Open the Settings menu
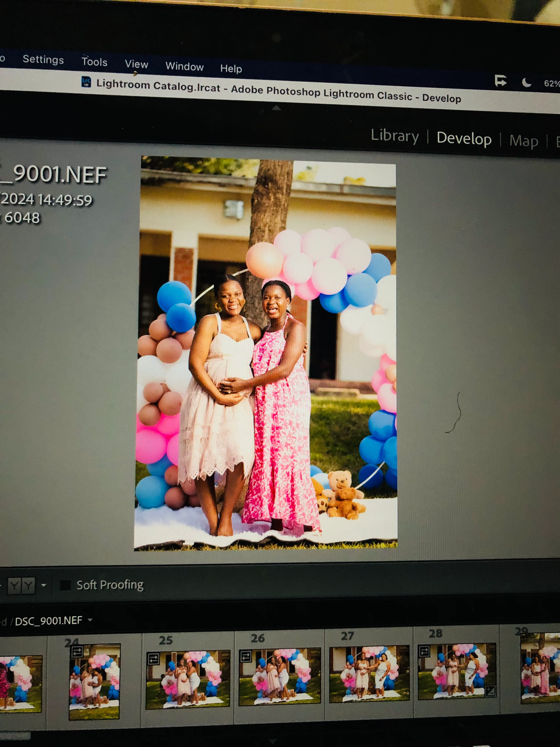 pyautogui.click(x=43, y=60)
